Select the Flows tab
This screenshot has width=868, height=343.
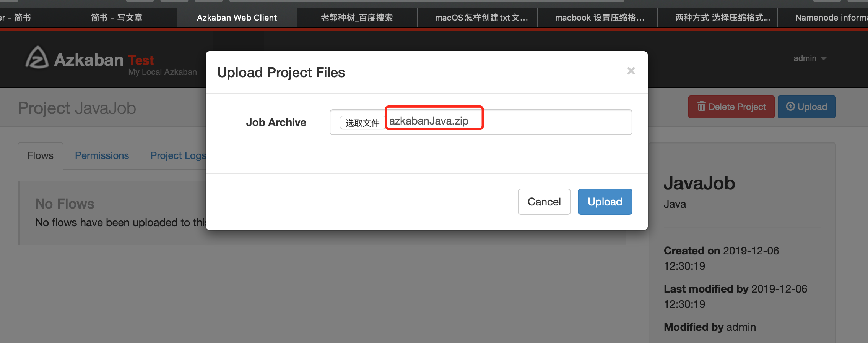coord(41,155)
